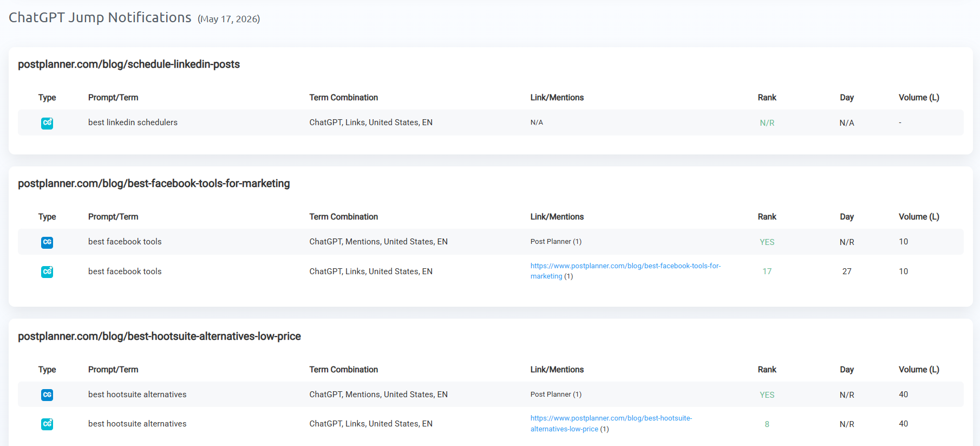Click the ChatGPT Jump Notifications title
This screenshot has width=980, height=446.
pos(100,17)
